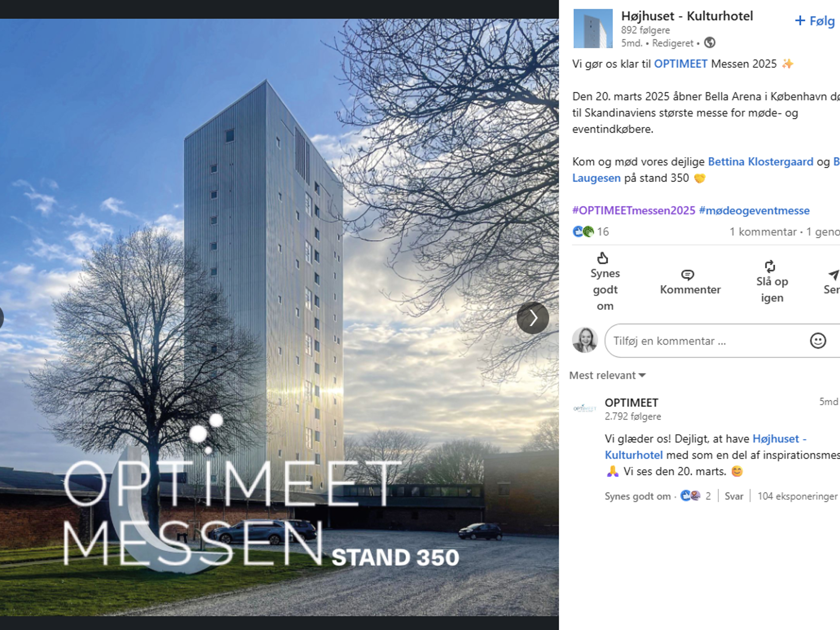Image resolution: width=840 pixels, height=630 pixels.
Task: Click the #OPTIMEETmessen2025 hashtag
Action: [x=633, y=210]
